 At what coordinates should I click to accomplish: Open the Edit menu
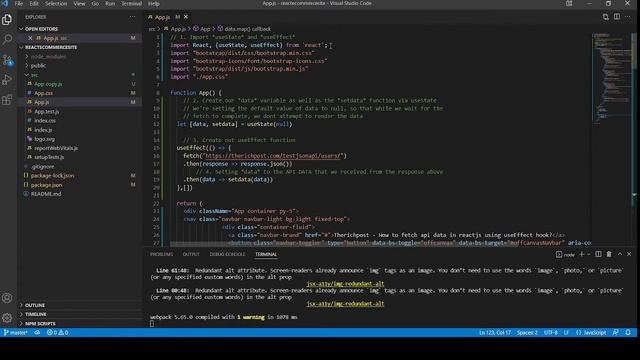(34, 3)
